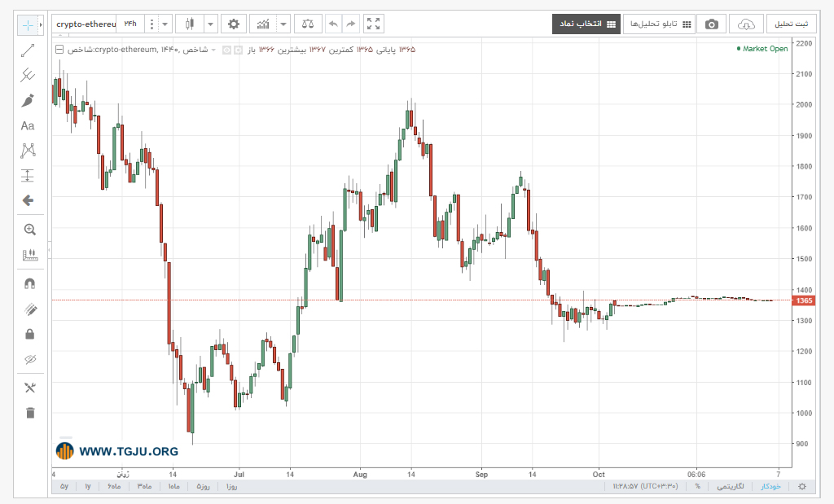The width and height of the screenshot is (834, 504).
Task: Open the chart pattern tool
Action: pos(28,151)
